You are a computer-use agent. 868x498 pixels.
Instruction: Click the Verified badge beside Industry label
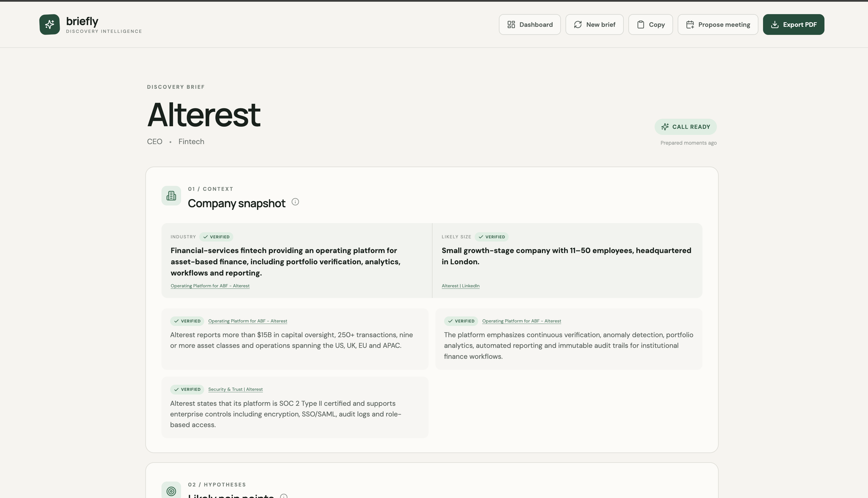[x=216, y=237]
